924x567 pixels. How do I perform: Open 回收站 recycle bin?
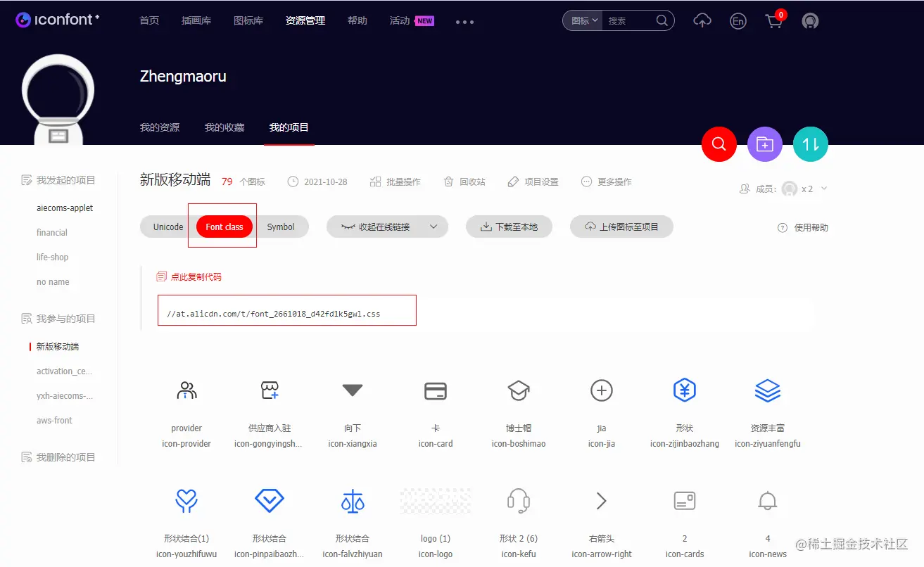pos(464,181)
